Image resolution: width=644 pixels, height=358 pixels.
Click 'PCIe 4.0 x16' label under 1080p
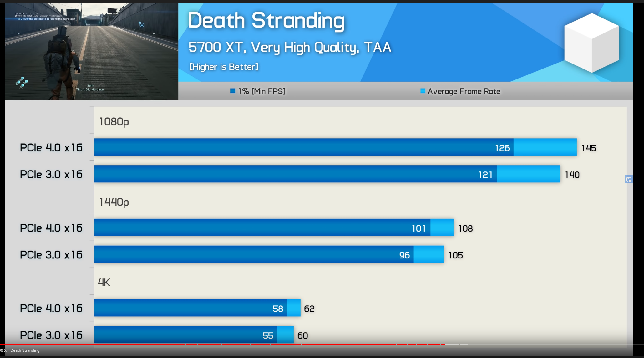[x=51, y=147]
